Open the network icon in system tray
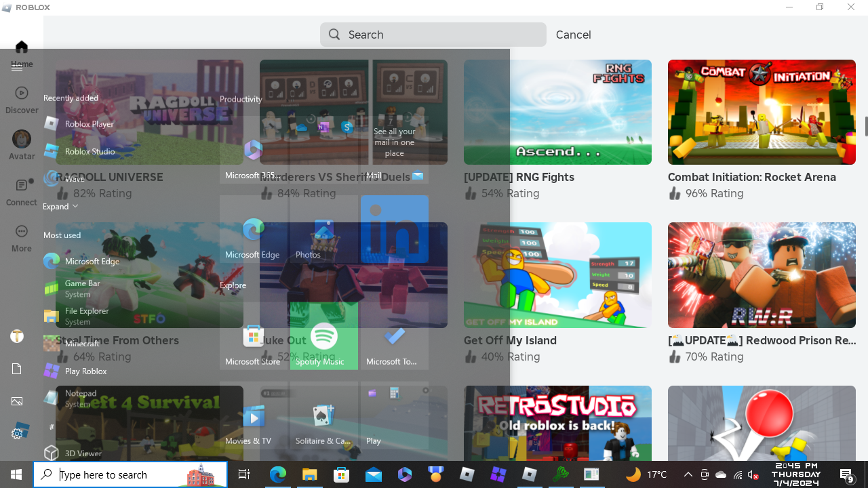868x488 pixels. pyautogui.click(x=737, y=474)
